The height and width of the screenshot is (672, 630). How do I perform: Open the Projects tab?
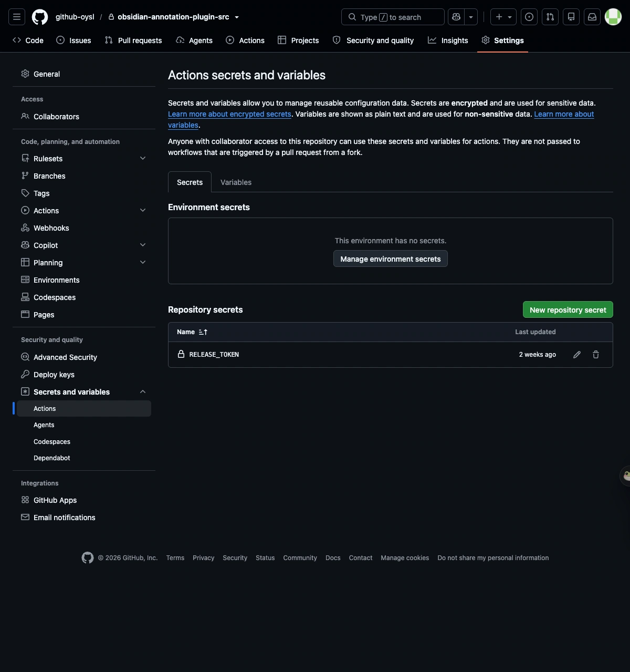[x=298, y=40]
